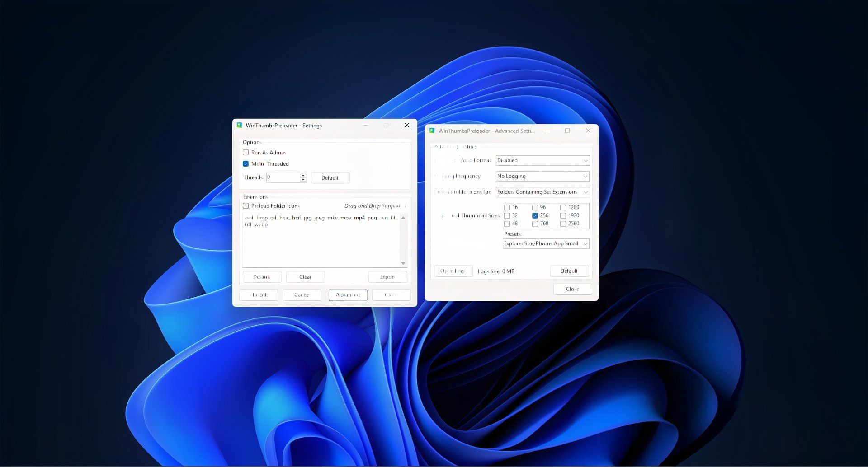Image resolution: width=868 pixels, height=467 pixels.
Task: Click the extensions list scroll-up arrow
Action: click(403, 218)
